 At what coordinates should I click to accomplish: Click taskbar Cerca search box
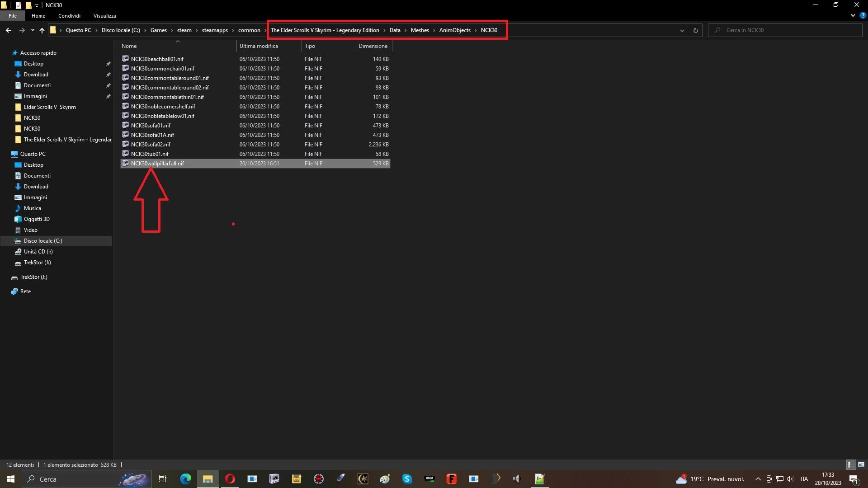87,479
